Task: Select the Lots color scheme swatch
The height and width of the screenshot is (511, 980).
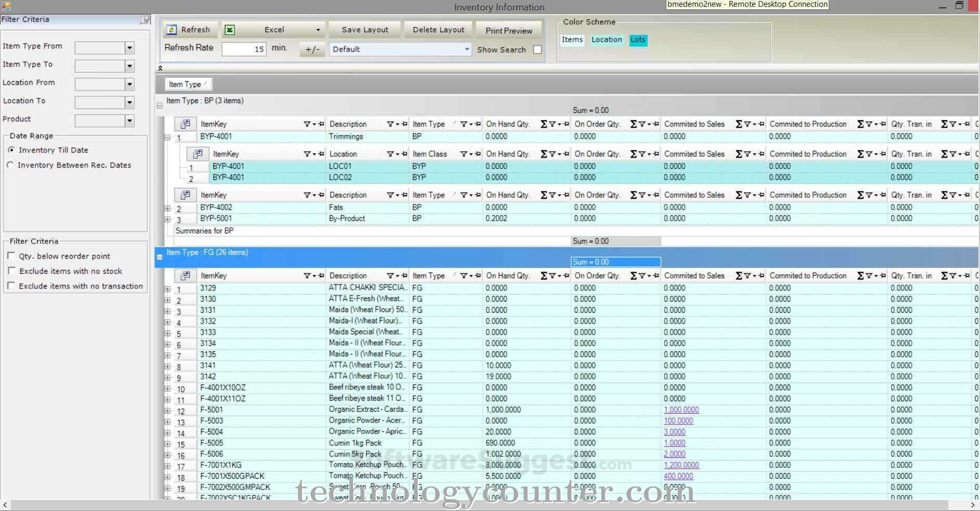Action: coord(638,40)
